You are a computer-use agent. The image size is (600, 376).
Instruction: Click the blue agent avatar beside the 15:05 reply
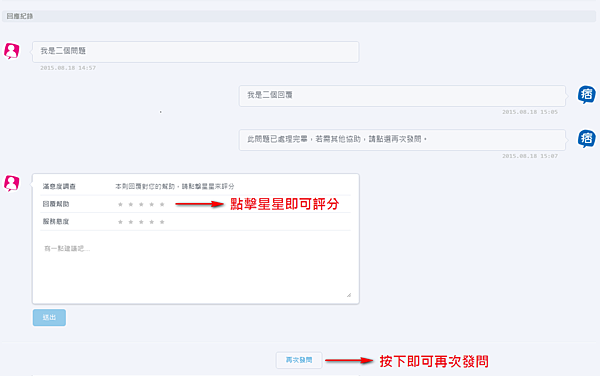[586, 95]
